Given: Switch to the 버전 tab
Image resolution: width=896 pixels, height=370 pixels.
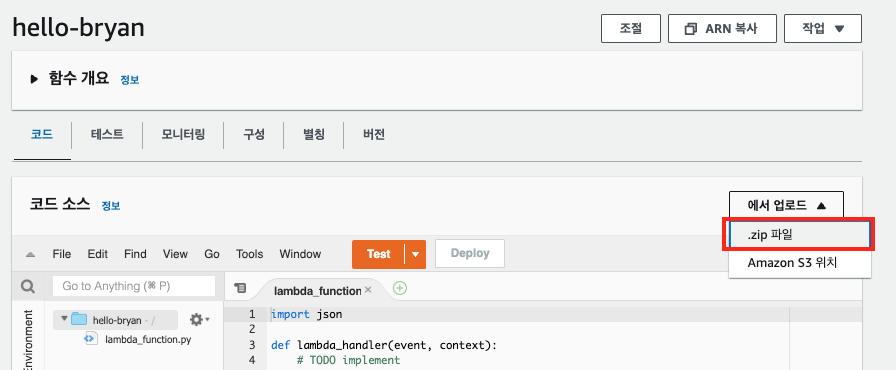Looking at the screenshot, I should pyautogui.click(x=374, y=135).
